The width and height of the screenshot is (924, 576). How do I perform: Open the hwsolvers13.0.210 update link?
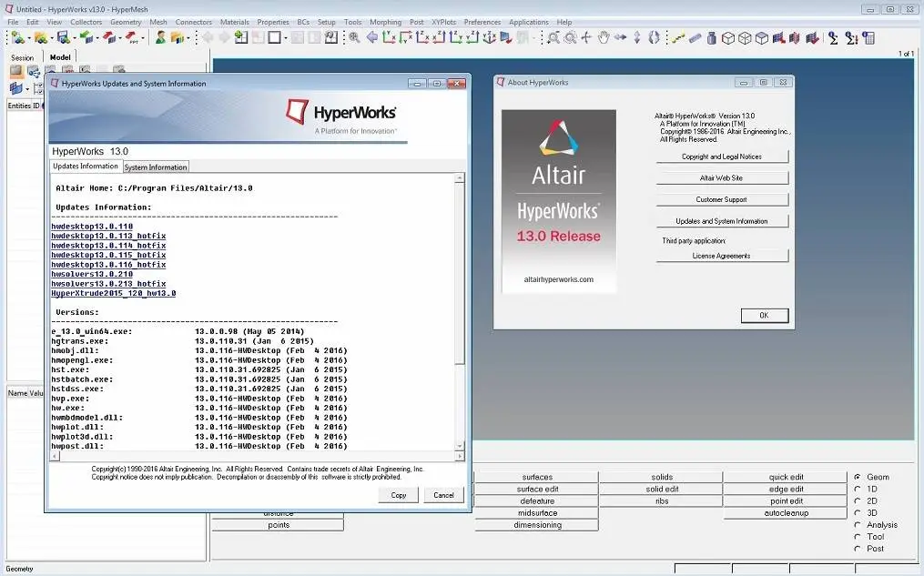click(92, 274)
